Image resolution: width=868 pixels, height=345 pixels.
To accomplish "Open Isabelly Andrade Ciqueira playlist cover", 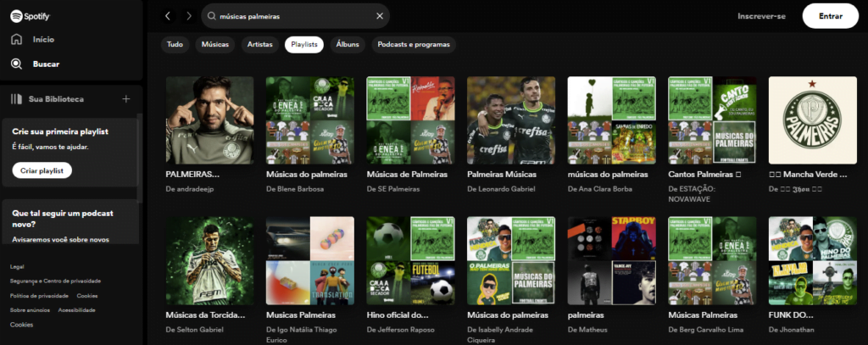I will point(511,260).
